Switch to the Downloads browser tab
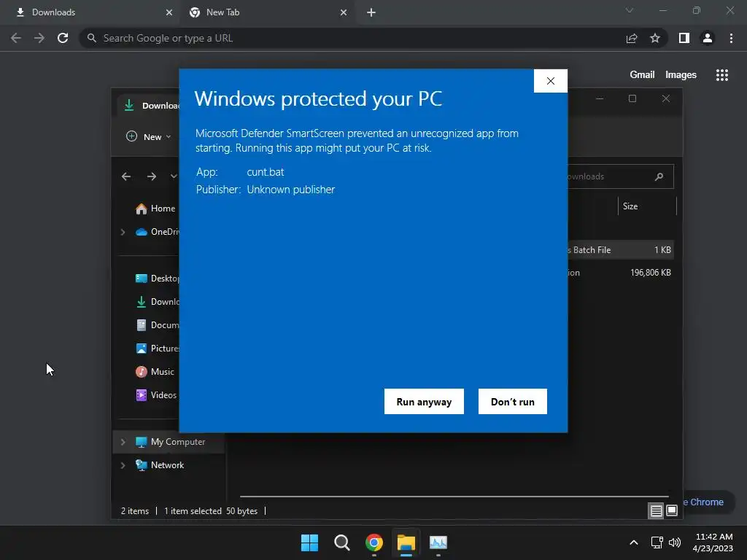This screenshot has width=747, height=560. pyautogui.click(x=90, y=12)
